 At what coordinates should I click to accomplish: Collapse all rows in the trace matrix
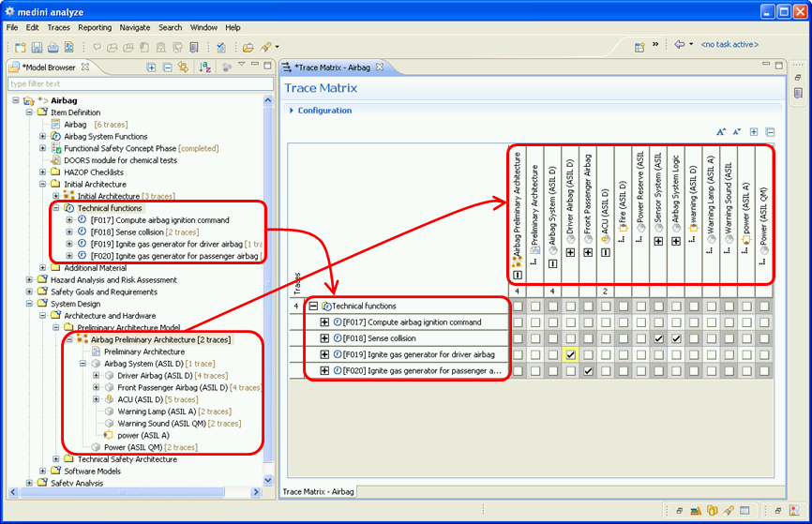click(770, 132)
